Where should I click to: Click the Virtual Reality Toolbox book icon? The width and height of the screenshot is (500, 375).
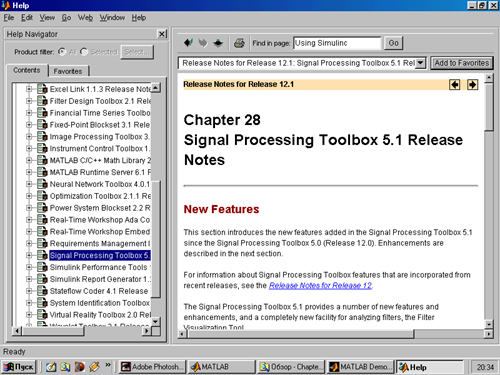click(x=42, y=315)
